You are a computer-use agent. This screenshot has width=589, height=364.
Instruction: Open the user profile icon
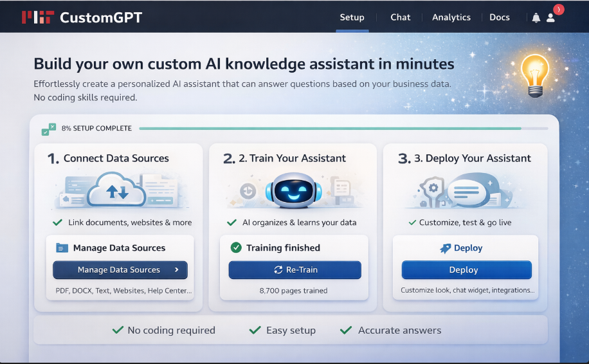[550, 17]
